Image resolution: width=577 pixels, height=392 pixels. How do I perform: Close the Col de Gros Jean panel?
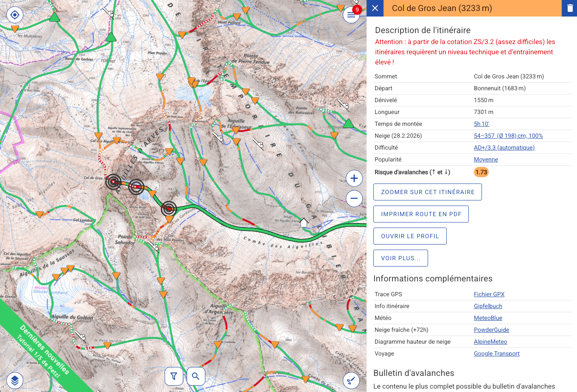coord(375,8)
